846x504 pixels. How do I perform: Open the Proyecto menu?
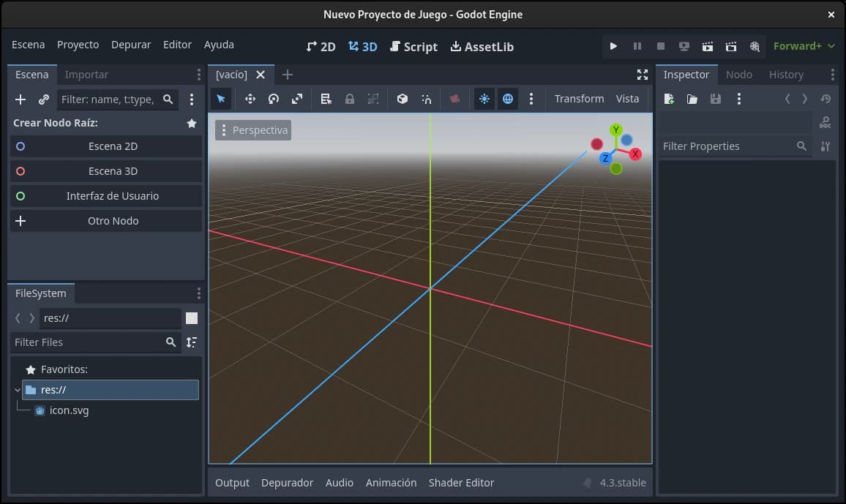[x=78, y=45]
